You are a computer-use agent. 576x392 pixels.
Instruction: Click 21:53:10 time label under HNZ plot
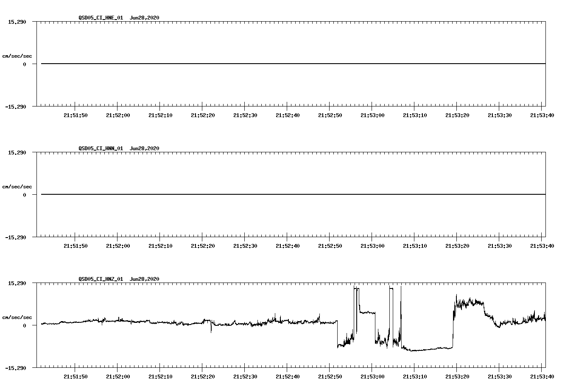tap(415, 377)
